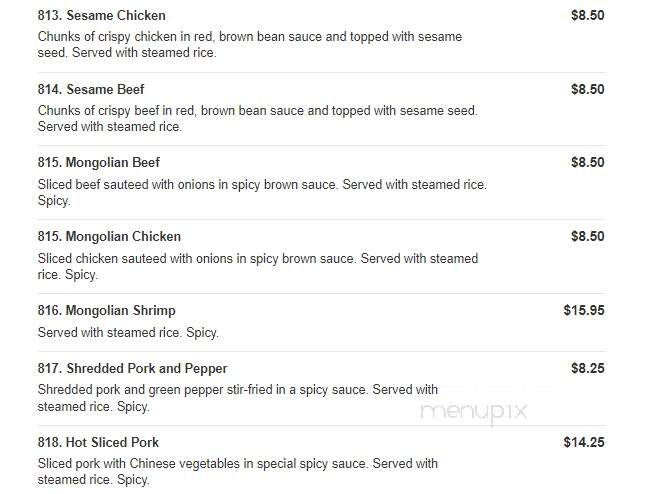Open the 814. Sesame Beef menu item

tap(91, 89)
